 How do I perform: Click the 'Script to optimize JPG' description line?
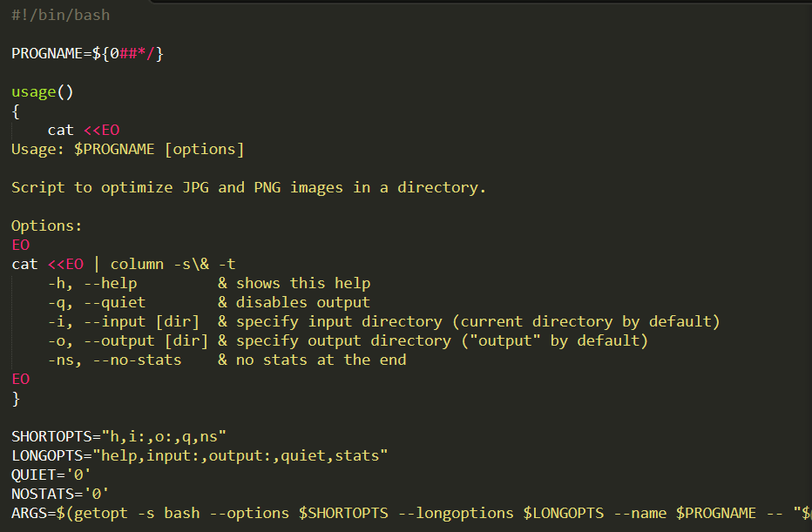tap(248, 187)
